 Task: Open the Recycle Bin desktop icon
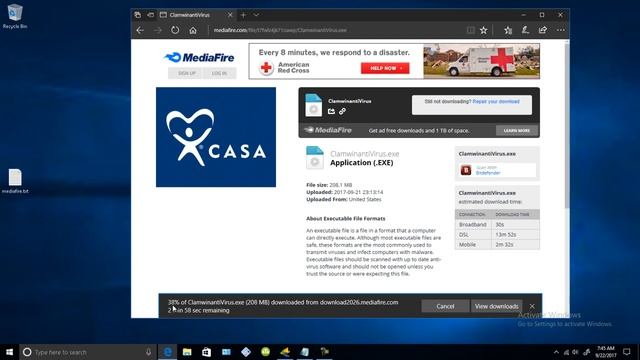15,16
